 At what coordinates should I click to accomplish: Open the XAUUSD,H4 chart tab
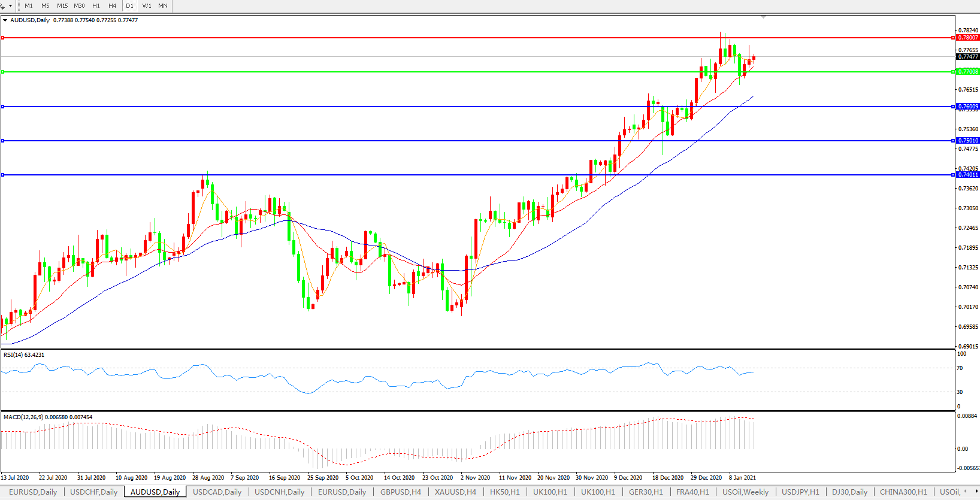tap(455, 492)
